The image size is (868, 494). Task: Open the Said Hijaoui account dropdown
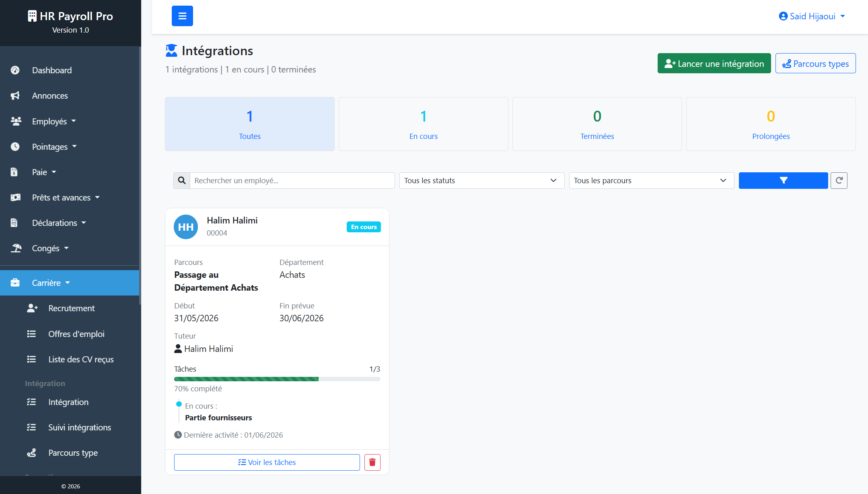coord(812,16)
